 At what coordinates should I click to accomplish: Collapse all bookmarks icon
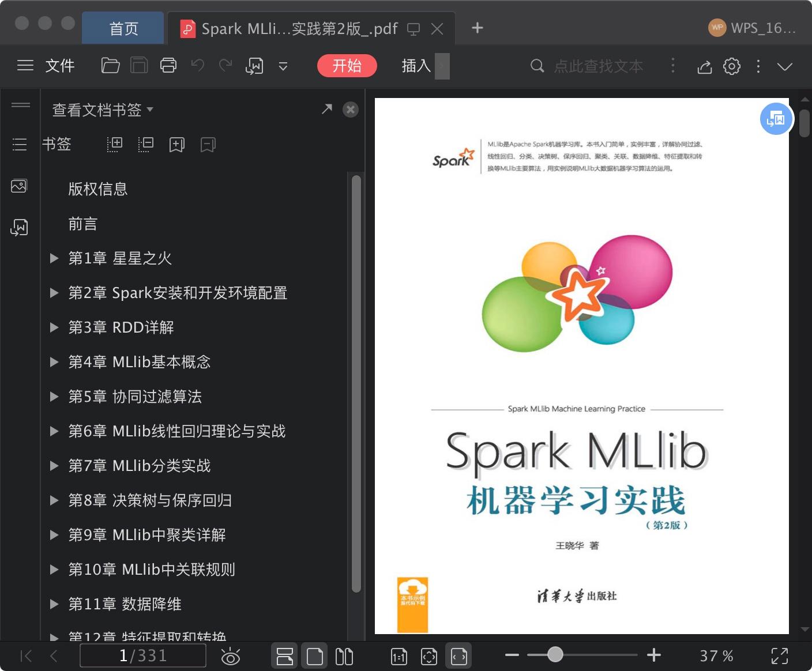click(x=146, y=144)
